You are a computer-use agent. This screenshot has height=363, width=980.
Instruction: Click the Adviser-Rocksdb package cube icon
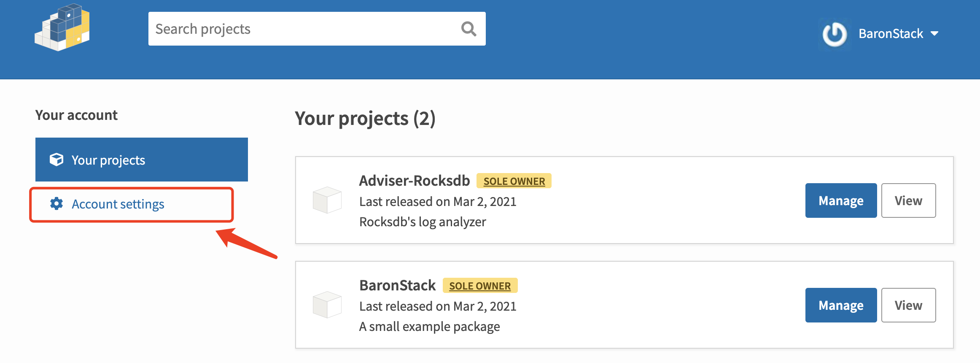[327, 200]
